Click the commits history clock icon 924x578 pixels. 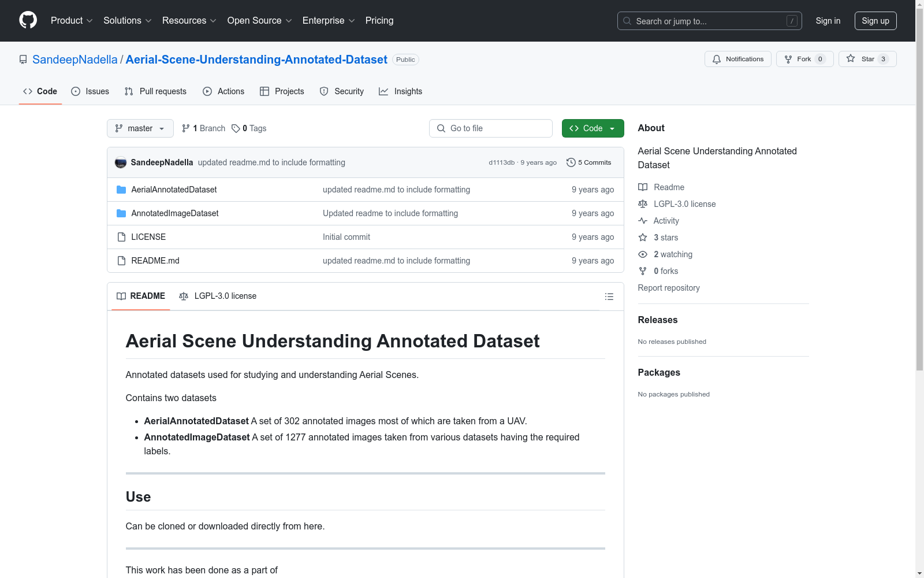[x=571, y=162]
